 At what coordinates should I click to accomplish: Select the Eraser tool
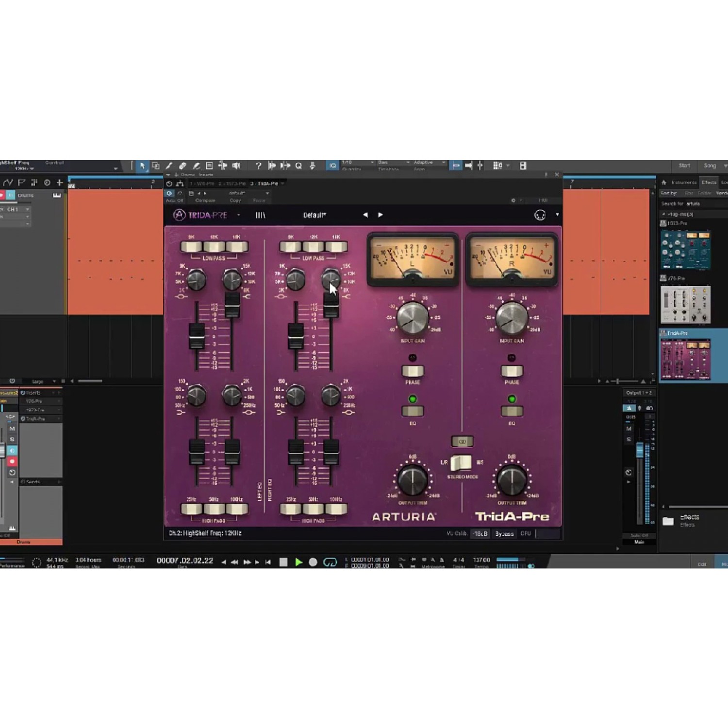click(182, 166)
